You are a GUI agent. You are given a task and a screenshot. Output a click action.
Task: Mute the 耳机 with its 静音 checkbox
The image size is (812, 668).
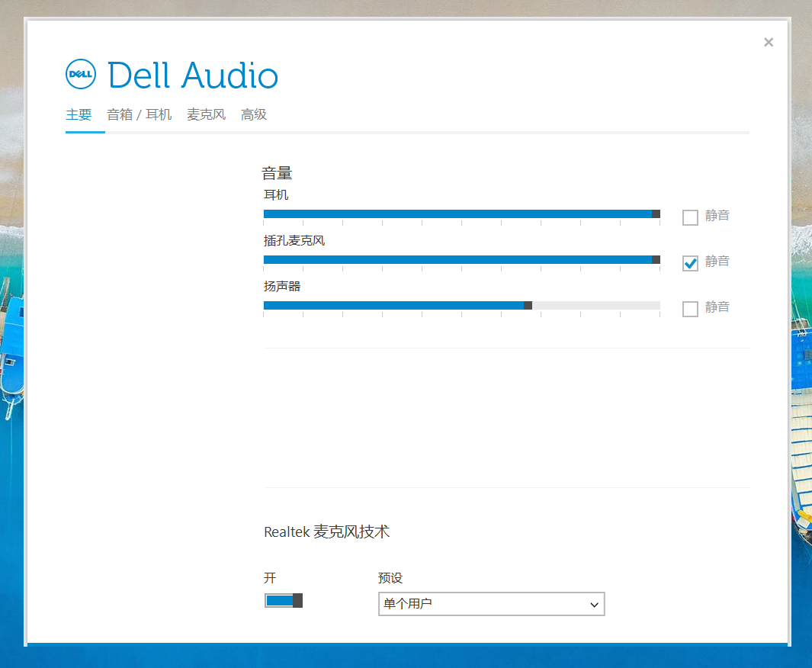click(690, 217)
